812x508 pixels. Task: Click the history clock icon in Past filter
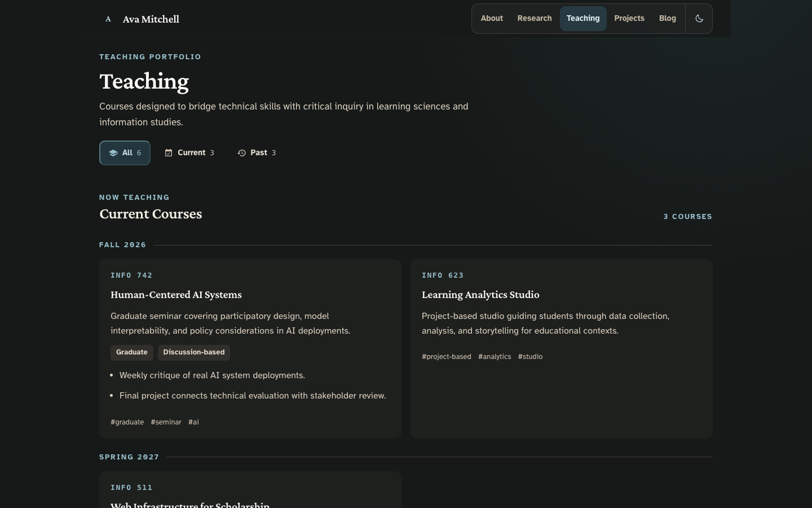click(241, 153)
